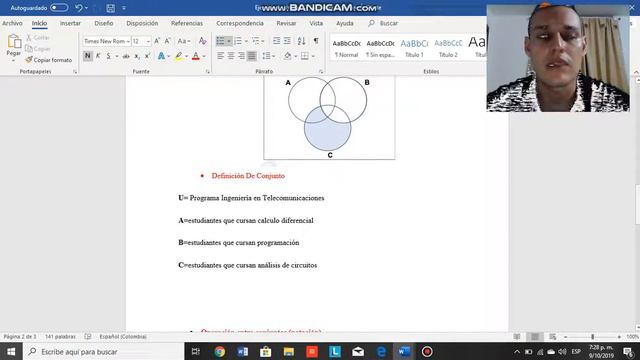
Task: Click the multilevel list icon
Action: coord(256,41)
